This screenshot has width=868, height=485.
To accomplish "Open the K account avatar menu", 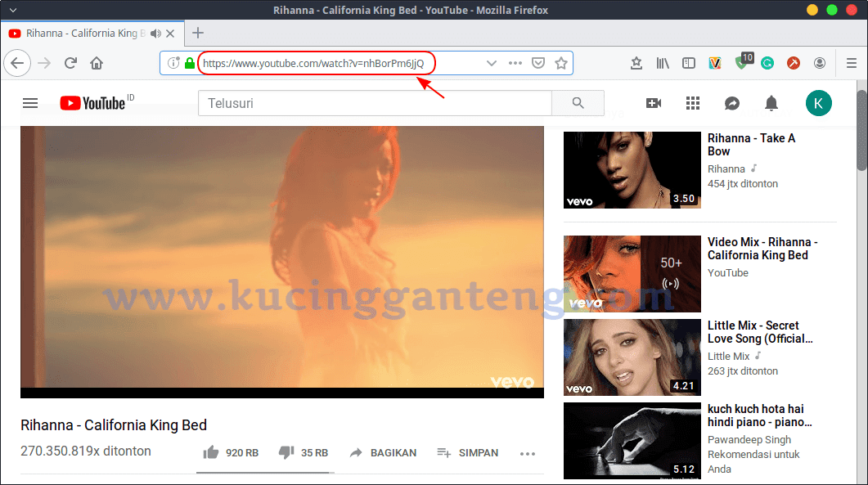I will [x=819, y=103].
